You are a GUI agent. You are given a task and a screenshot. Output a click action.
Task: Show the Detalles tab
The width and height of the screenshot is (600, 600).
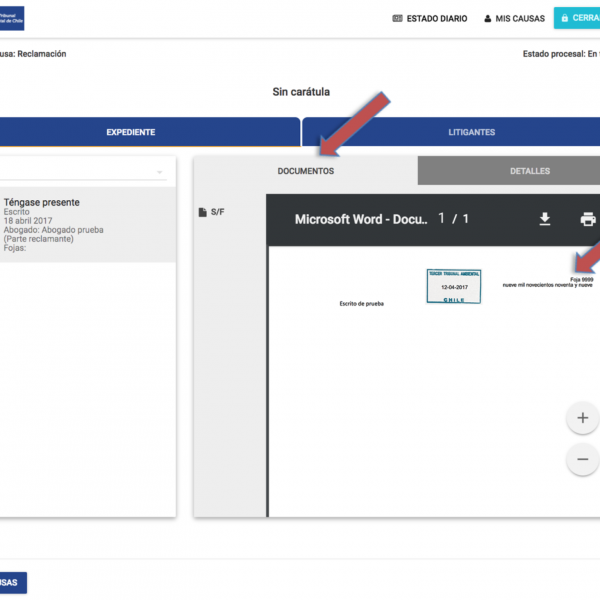click(529, 171)
